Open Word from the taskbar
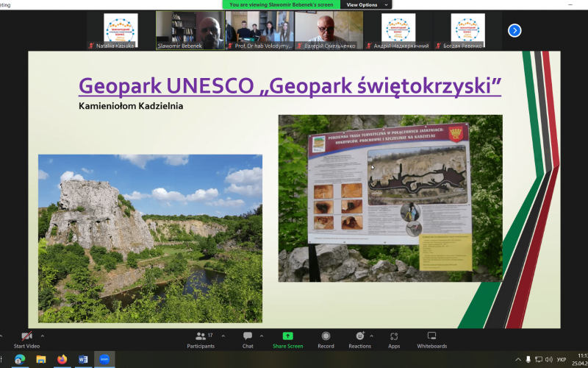This screenshot has height=368, width=588. 83,360
